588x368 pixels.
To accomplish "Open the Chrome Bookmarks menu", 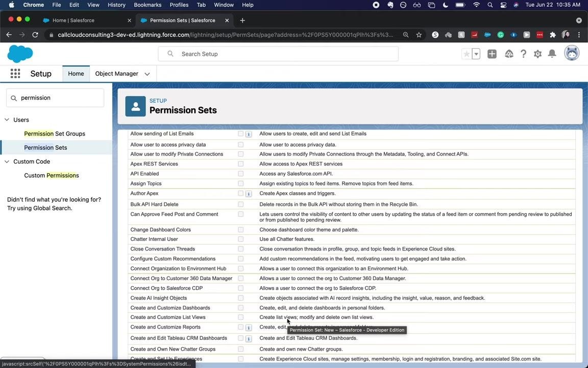I will [148, 5].
